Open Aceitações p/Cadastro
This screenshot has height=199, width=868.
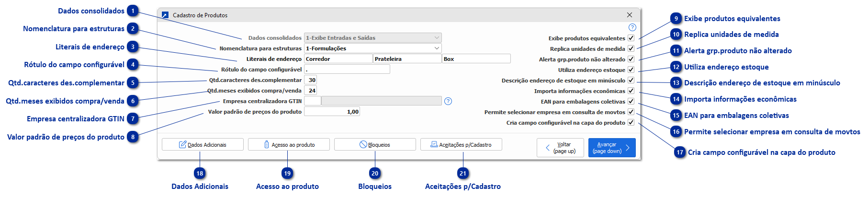click(461, 144)
